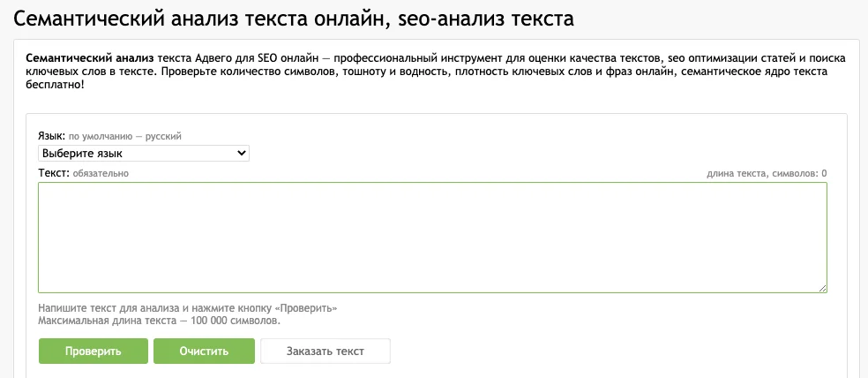Image resolution: width=868 pixels, height=378 pixels.
Task: Grab the textarea resize handle corner
Action: point(823,288)
